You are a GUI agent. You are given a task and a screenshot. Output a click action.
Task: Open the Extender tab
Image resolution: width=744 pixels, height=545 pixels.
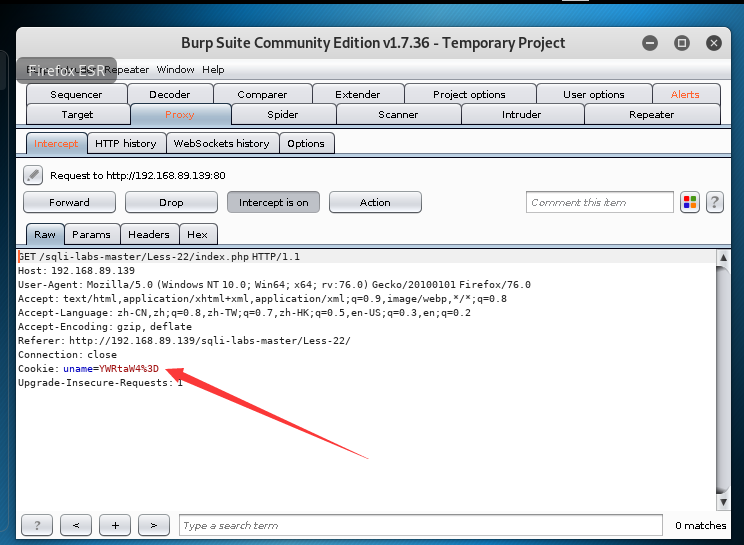coord(358,94)
